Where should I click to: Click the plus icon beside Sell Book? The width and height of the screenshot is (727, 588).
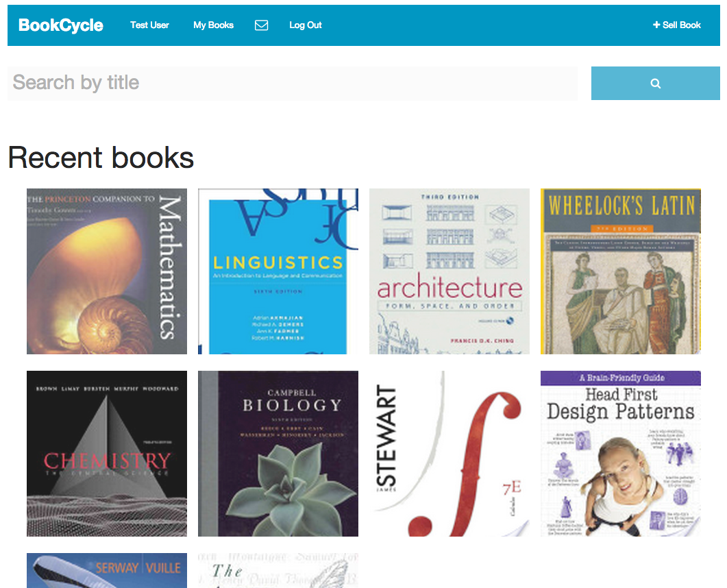tap(656, 25)
